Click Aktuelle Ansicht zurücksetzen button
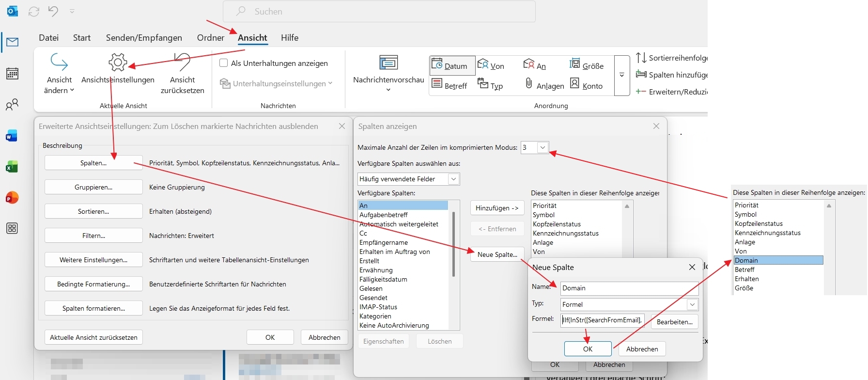The image size is (868, 380). [x=93, y=337]
